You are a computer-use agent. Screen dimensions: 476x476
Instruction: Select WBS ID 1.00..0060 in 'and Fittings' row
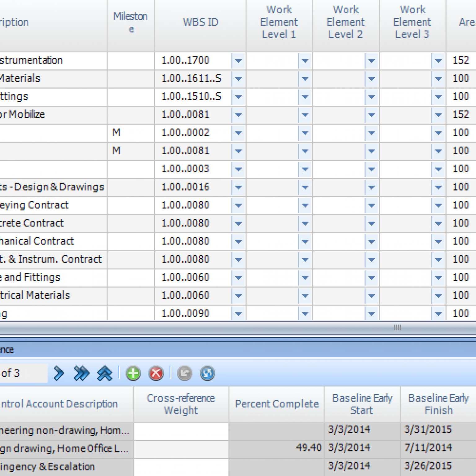185,277
